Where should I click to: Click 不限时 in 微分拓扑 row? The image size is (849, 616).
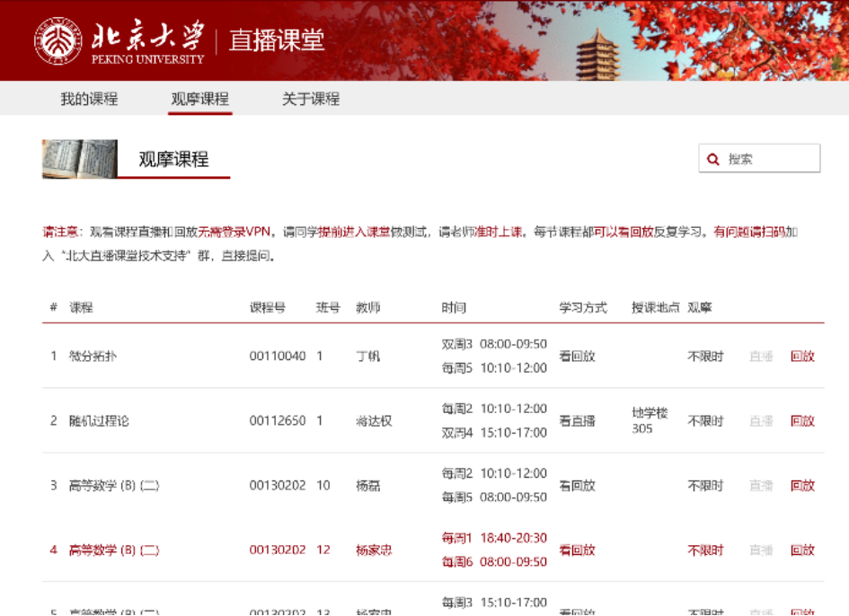(705, 356)
